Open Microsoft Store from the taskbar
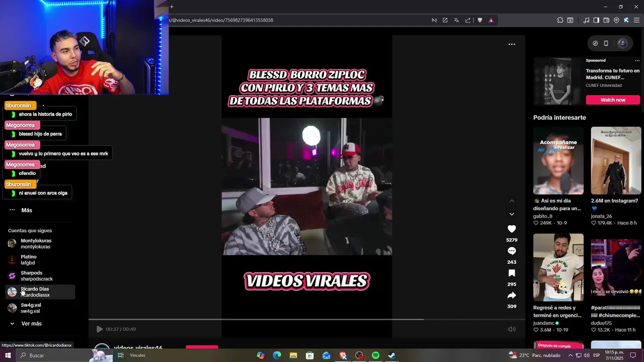This screenshot has height=362, width=644. pos(310,355)
